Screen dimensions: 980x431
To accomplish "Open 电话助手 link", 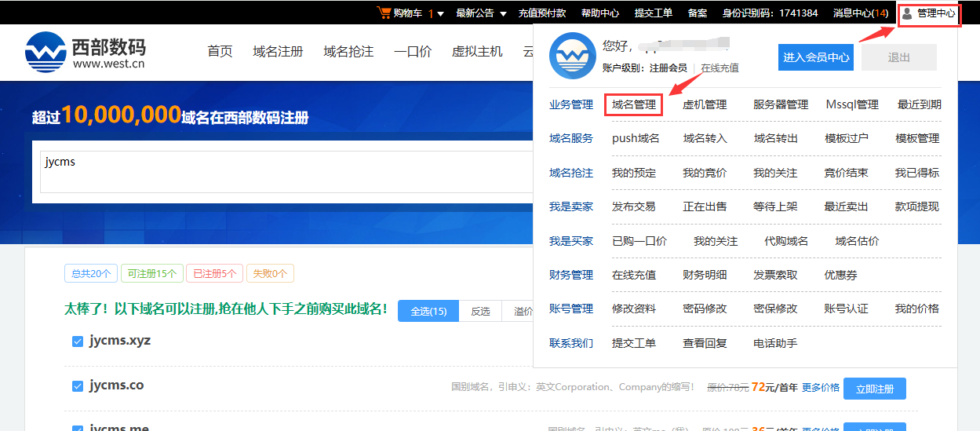I will click(x=775, y=343).
